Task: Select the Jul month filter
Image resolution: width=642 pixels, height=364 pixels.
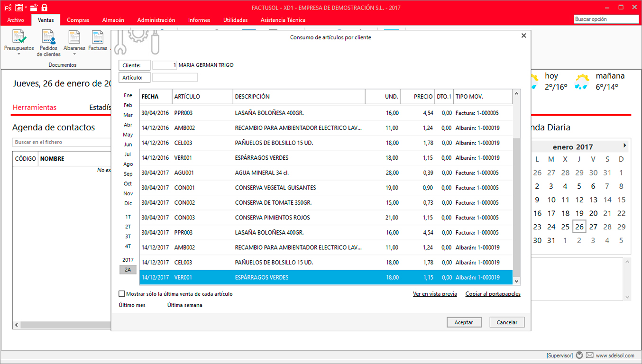Action: [128, 155]
